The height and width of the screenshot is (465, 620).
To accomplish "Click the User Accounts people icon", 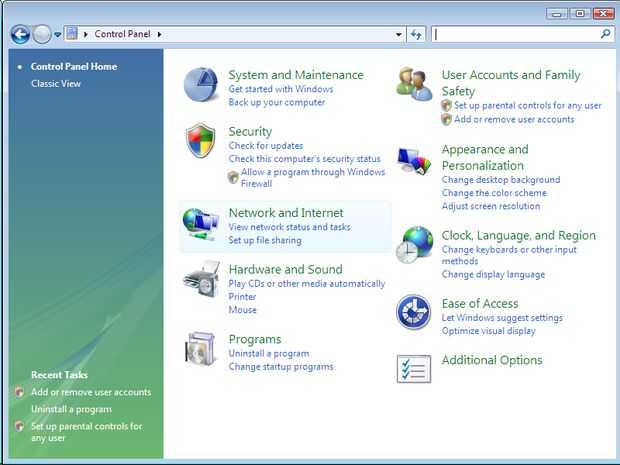I will pyautogui.click(x=414, y=84).
